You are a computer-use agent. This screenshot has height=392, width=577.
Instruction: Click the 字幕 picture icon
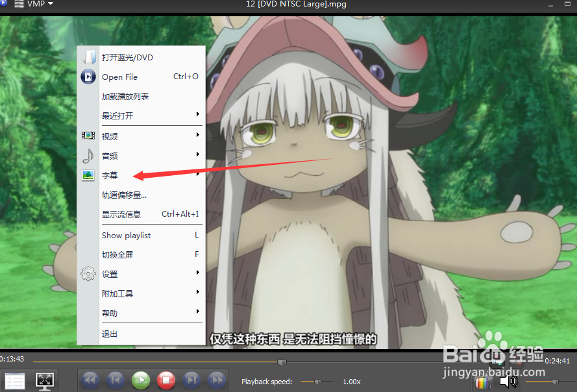(x=88, y=175)
